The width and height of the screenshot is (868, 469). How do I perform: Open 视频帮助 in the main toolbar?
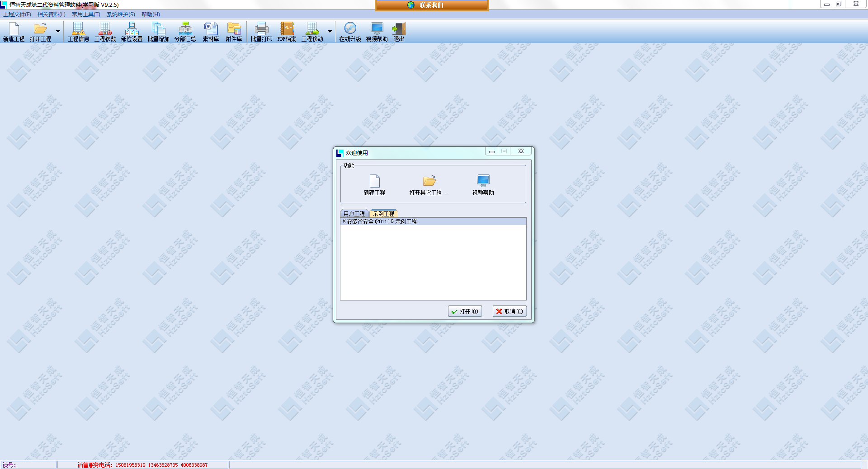[377, 32]
